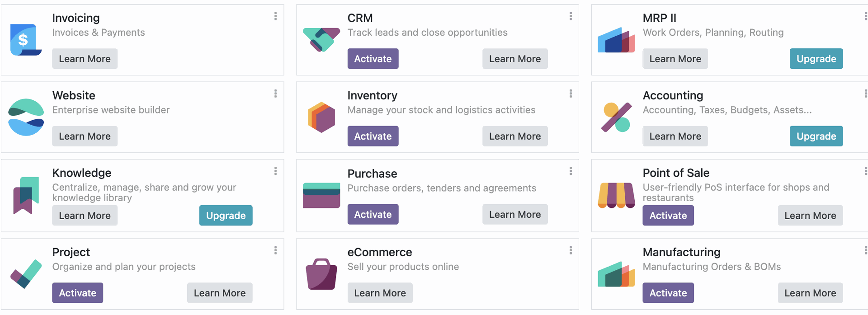868x315 pixels.
Task: Click the eCommerce shopping bag icon
Action: pos(321,274)
